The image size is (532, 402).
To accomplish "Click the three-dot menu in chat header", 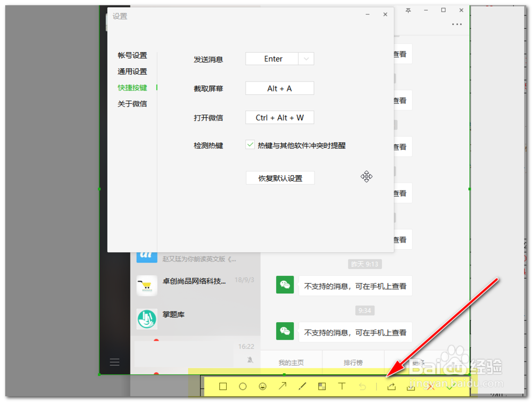I will (456, 24).
